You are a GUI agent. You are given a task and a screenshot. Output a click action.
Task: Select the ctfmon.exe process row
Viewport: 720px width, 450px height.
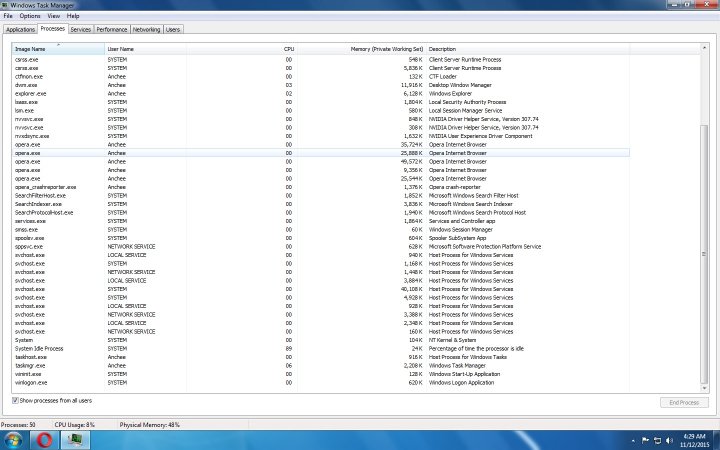tap(321, 77)
